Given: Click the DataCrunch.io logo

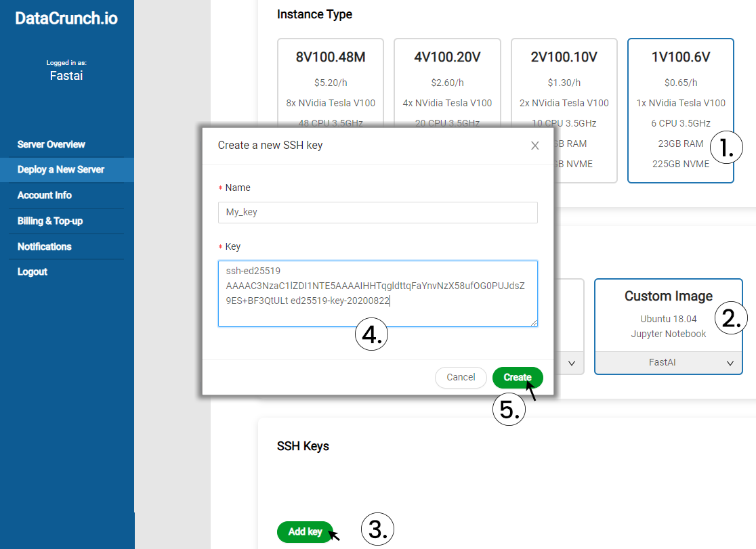Looking at the screenshot, I should tap(66, 19).
